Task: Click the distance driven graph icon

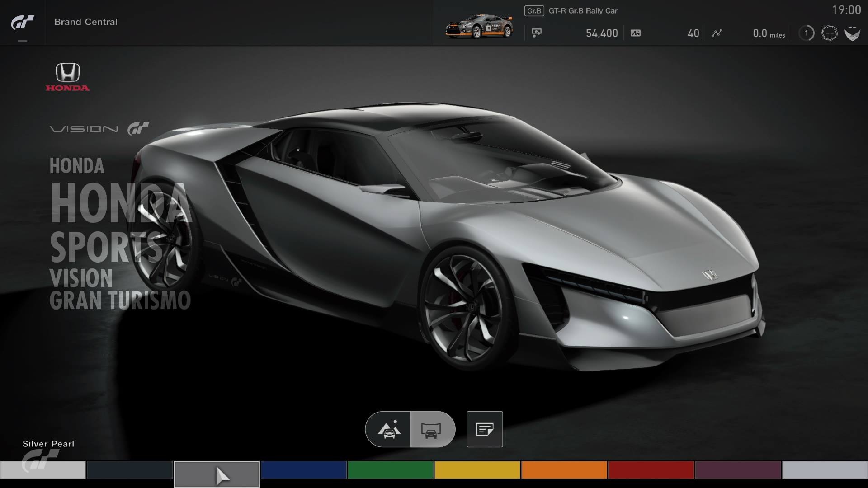Action: [717, 33]
